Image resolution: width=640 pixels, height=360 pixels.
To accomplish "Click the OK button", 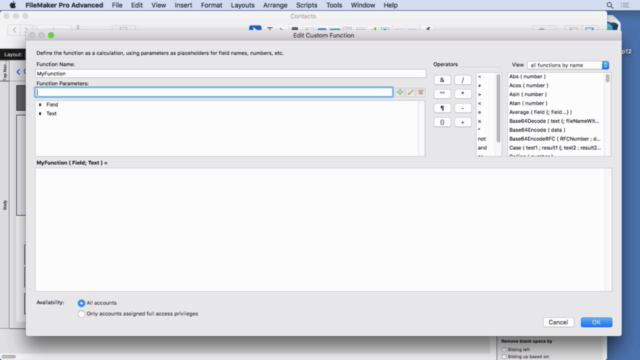I will 596,322.
